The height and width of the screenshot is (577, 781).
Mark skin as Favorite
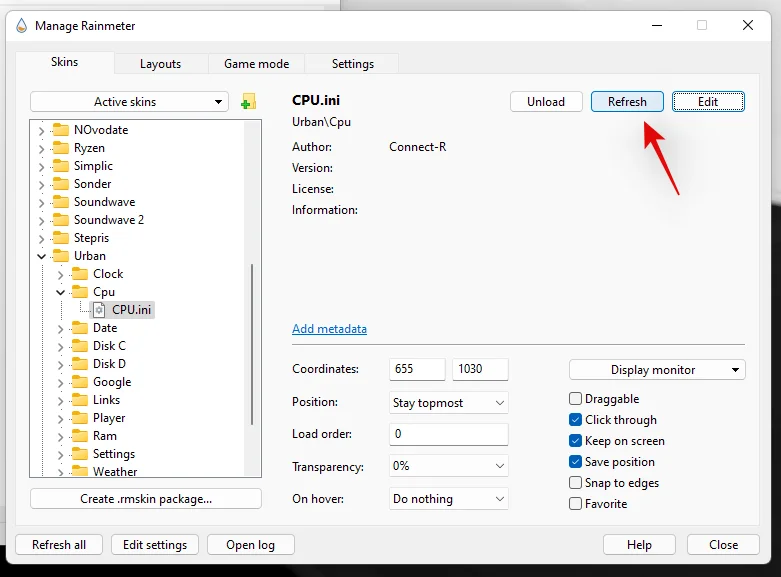coord(575,503)
